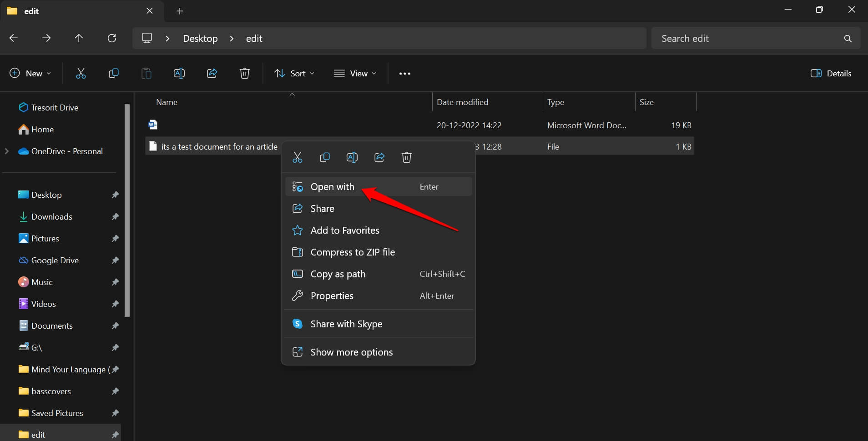
Task: Click the navigation pane vertical scrollbar
Action: (127, 209)
